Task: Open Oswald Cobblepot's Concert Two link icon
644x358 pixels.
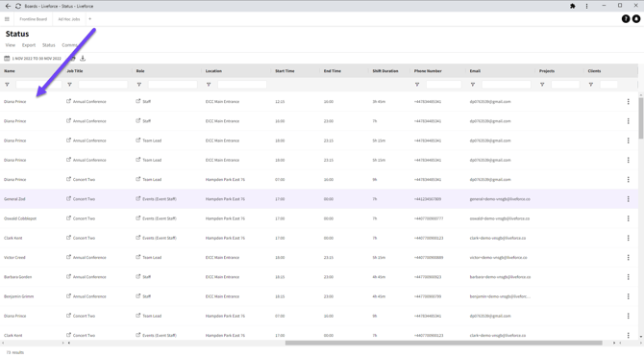Action: [x=68, y=217]
